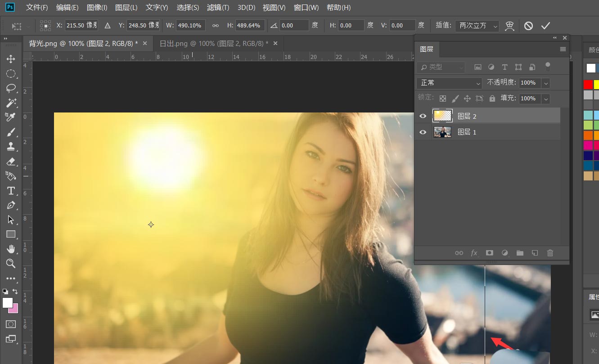Filter layers by type layers

tap(504, 67)
